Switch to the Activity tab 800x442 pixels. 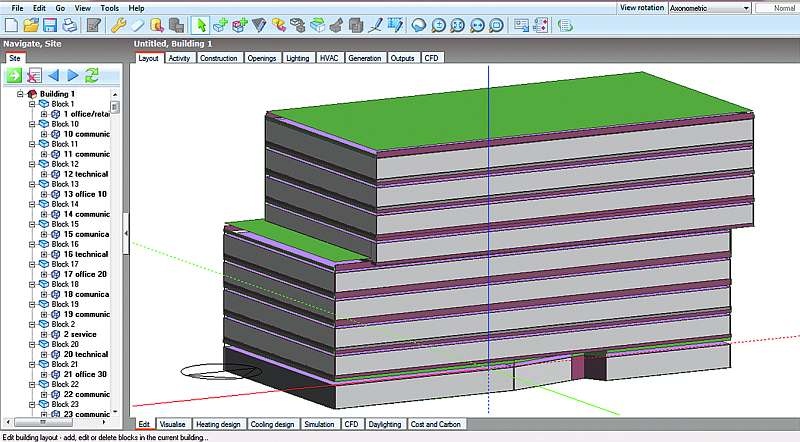point(179,58)
